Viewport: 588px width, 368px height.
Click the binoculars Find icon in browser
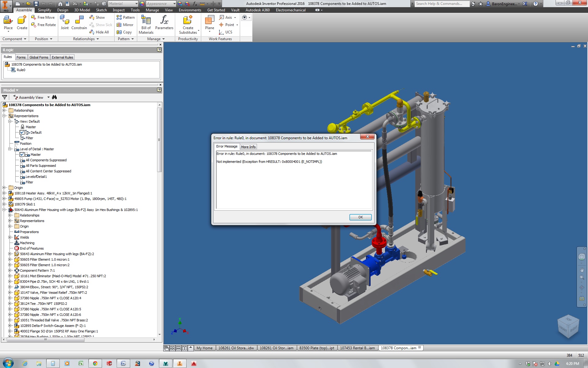[55, 97]
